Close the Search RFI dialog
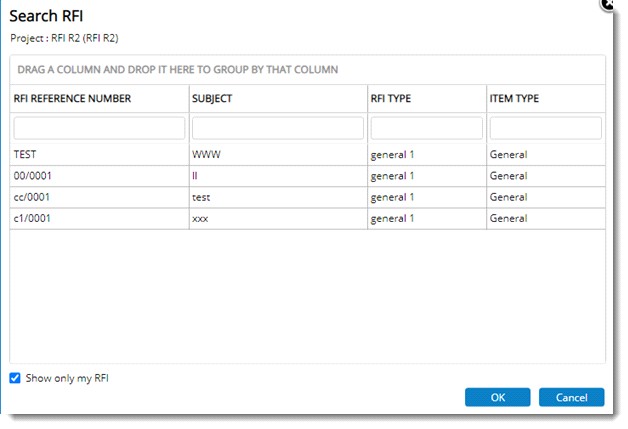 point(608,4)
